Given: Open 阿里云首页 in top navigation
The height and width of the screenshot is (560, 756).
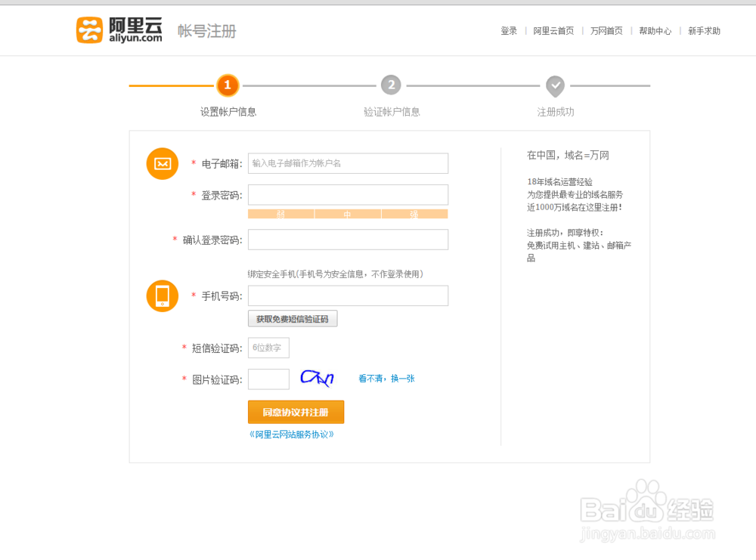Looking at the screenshot, I should (x=553, y=31).
